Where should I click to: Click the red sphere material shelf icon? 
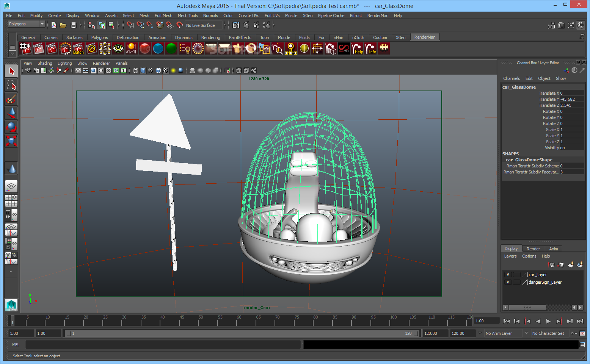(x=144, y=48)
